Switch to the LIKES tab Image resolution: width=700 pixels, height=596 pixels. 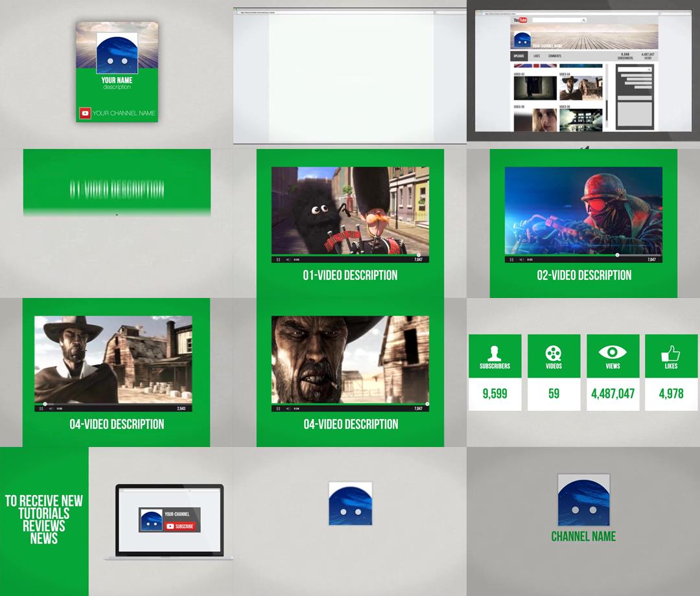click(x=537, y=56)
